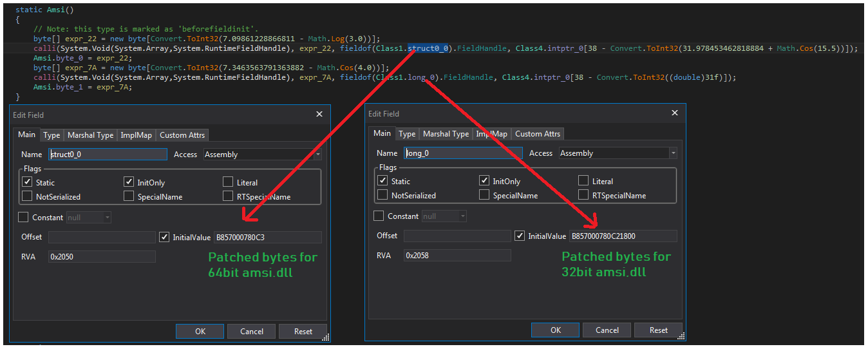Click Amsi.byte_0 assignment line in code
This screenshot has height=349, width=868.
coord(82,58)
